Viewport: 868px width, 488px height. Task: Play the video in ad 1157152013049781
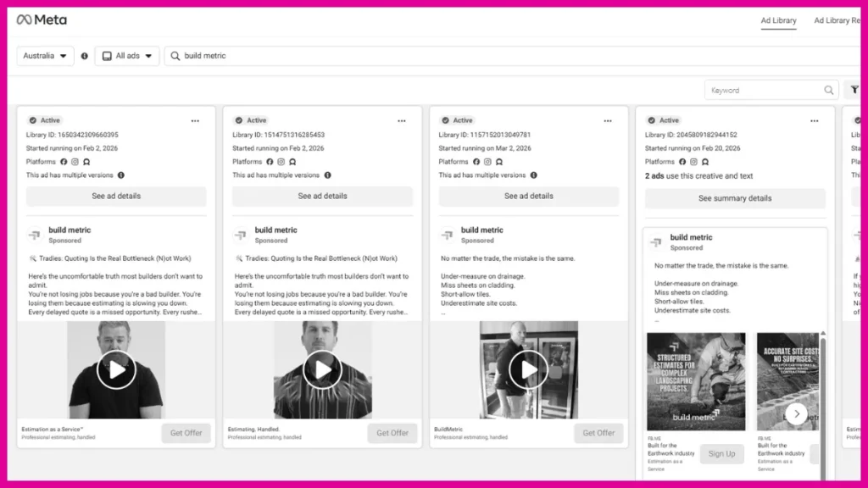pos(529,369)
